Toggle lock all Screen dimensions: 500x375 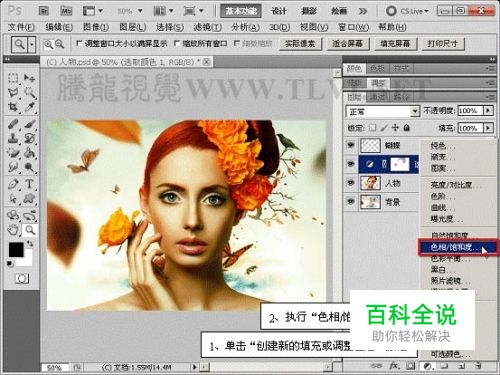tap(406, 128)
